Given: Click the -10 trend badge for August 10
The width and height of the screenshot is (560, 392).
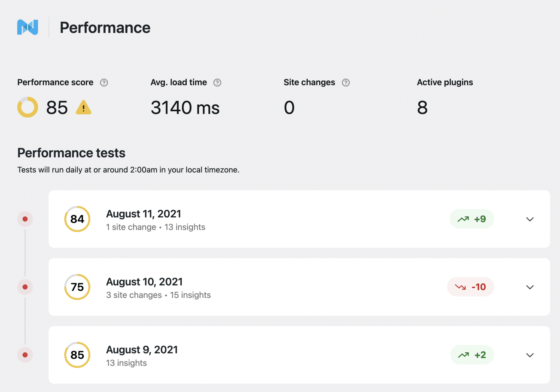Looking at the screenshot, I should coord(471,287).
